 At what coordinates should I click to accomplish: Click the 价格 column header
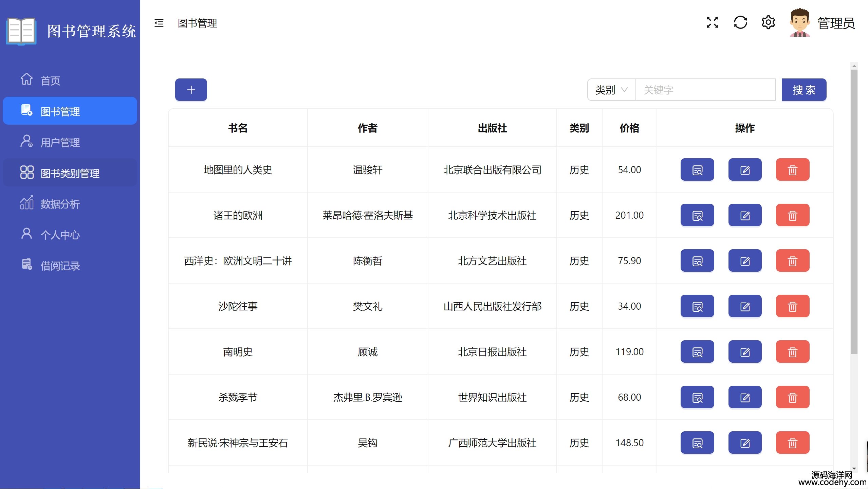click(x=629, y=128)
